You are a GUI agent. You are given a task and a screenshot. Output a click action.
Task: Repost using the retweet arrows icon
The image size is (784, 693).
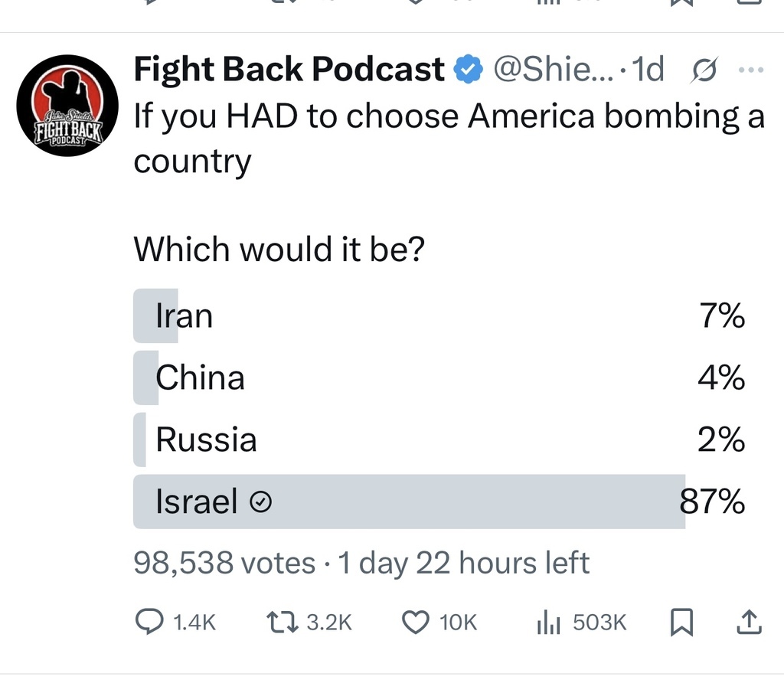pos(282,622)
